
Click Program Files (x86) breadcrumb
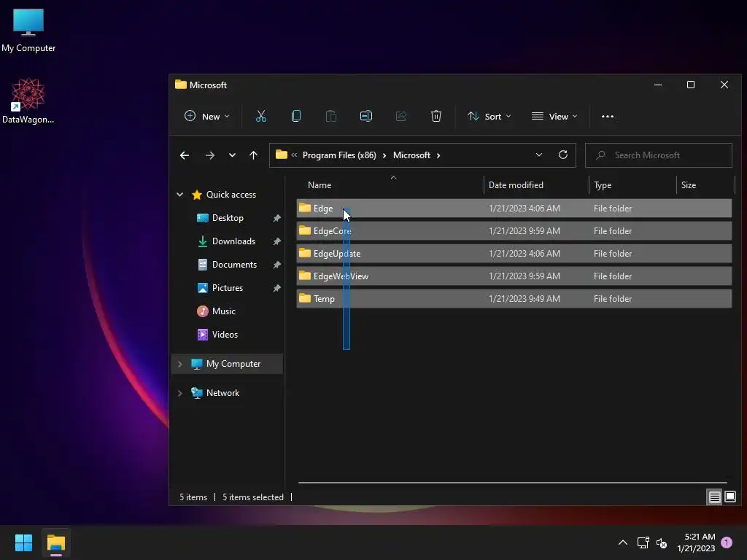[x=339, y=155]
